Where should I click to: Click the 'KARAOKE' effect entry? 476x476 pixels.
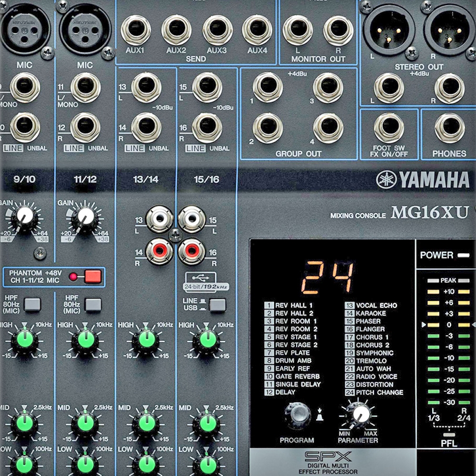click(x=366, y=313)
